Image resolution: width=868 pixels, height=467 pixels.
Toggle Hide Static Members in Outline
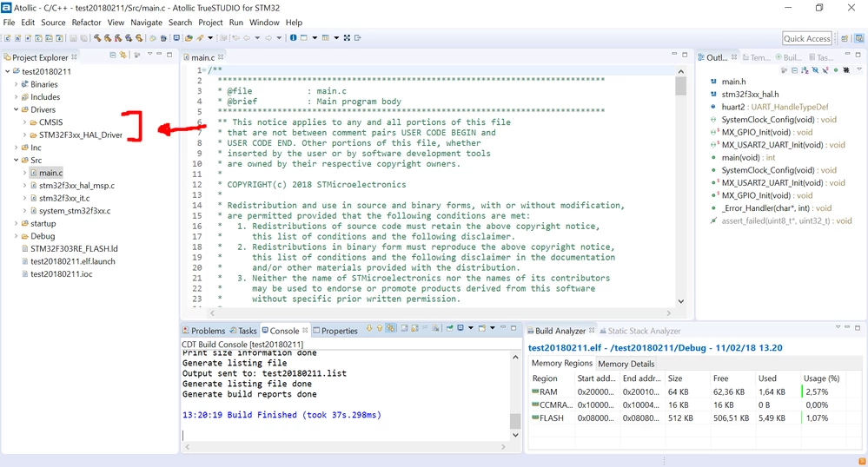click(x=825, y=70)
